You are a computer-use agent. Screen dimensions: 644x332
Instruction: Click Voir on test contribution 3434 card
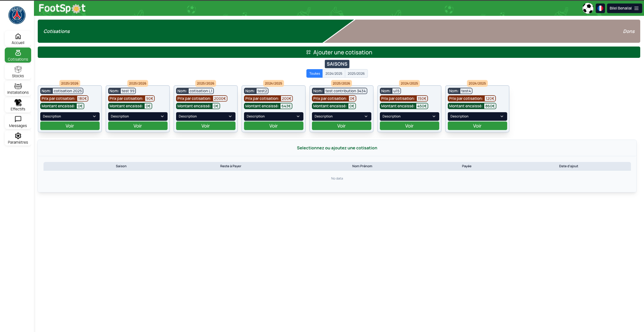coord(341,126)
